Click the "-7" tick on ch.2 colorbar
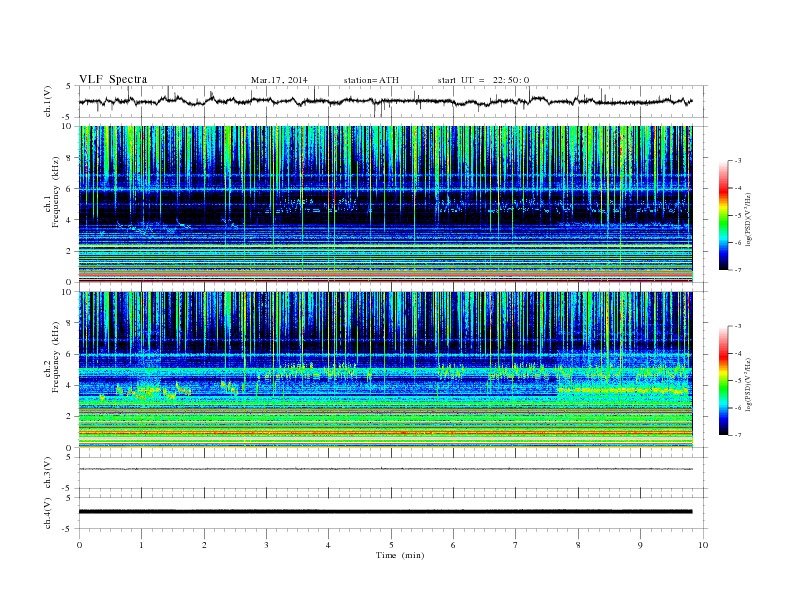This screenshot has width=792, height=612. 737,435
